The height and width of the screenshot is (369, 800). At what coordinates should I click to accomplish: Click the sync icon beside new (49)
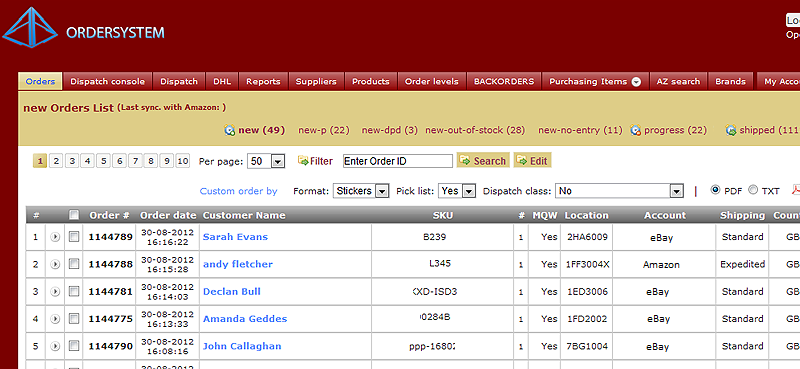pyautogui.click(x=230, y=130)
